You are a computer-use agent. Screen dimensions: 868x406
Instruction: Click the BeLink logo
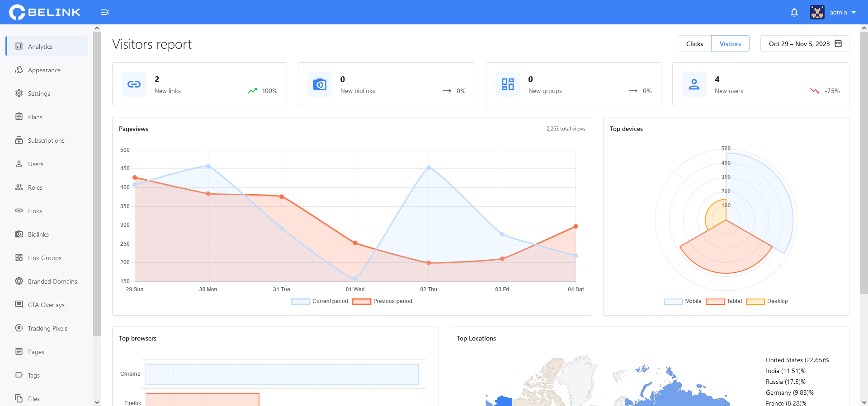pyautogui.click(x=45, y=12)
